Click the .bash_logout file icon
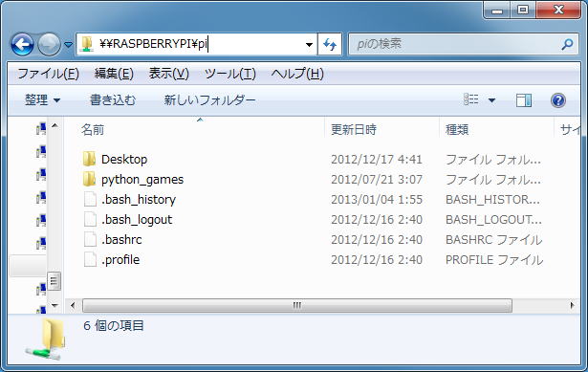Viewport: 588px width, 372px height. click(x=90, y=219)
